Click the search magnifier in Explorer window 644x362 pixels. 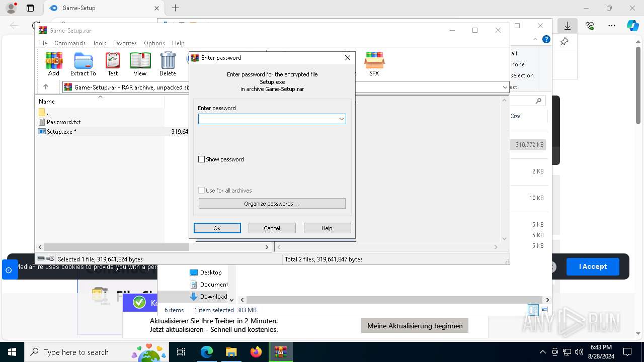538,101
